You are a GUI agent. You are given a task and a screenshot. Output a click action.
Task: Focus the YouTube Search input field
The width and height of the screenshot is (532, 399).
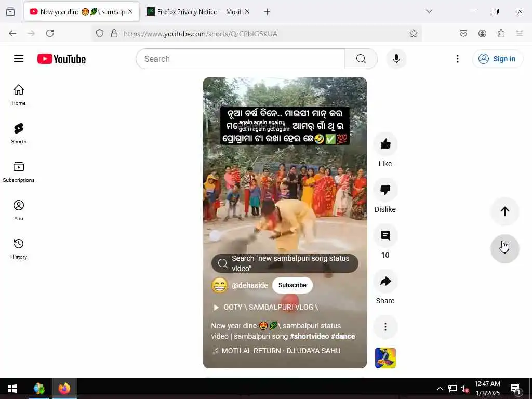(x=240, y=59)
